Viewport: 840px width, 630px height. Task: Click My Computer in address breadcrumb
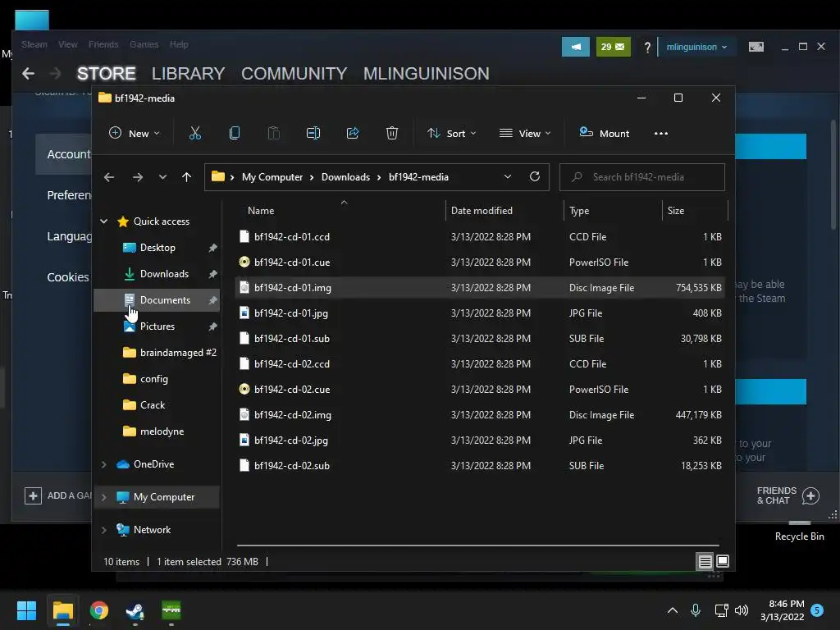click(x=272, y=177)
